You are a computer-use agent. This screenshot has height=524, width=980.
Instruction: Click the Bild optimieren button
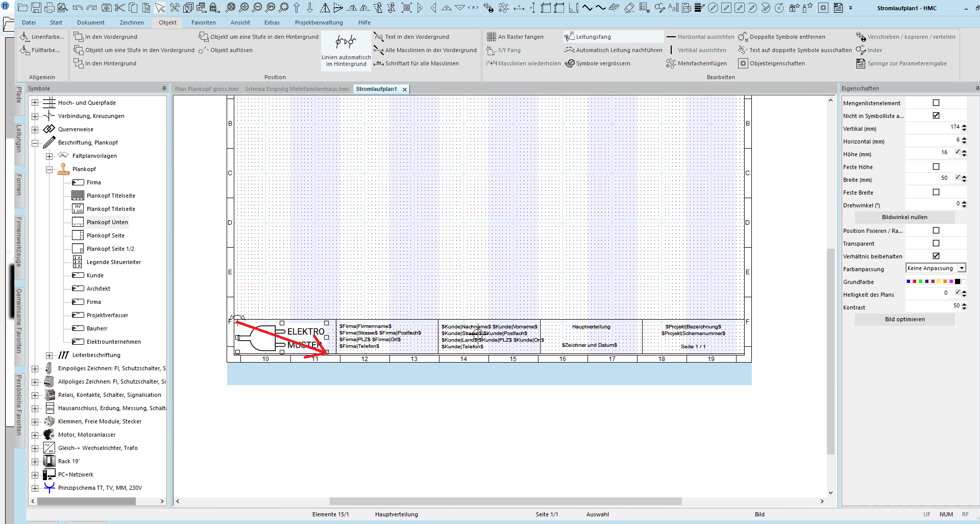point(904,319)
